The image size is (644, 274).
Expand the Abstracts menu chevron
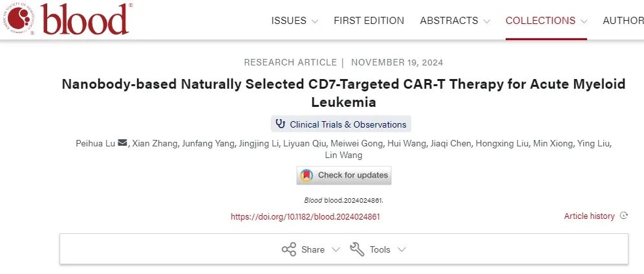pos(486,21)
